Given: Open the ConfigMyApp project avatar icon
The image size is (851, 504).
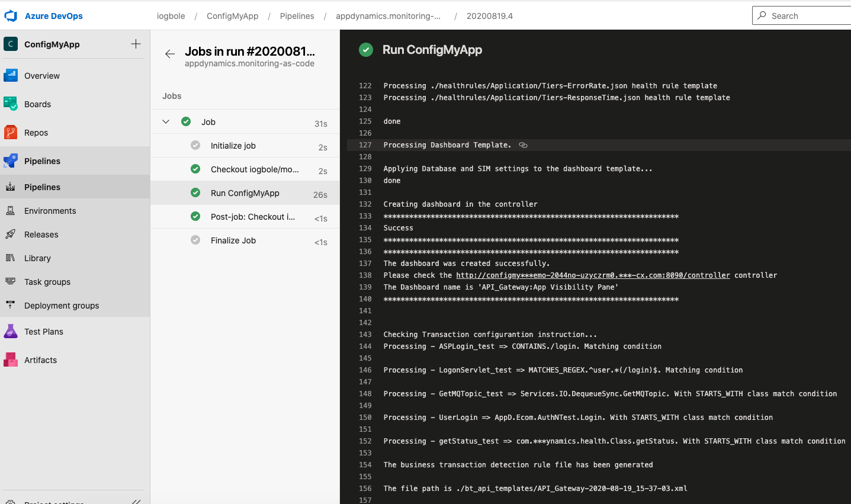Looking at the screenshot, I should click(x=11, y=44).
